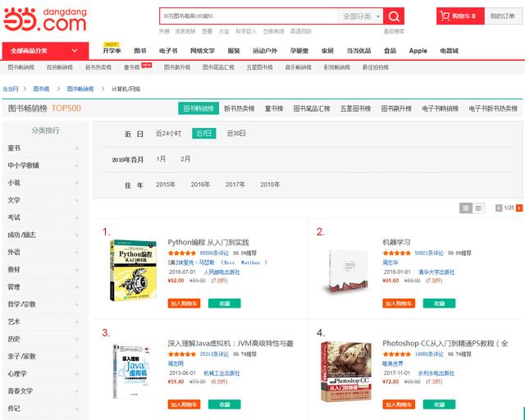Screen dimensions: 525x420
Task: Filter by 近24小时 period
Action: tap(168, 134)
